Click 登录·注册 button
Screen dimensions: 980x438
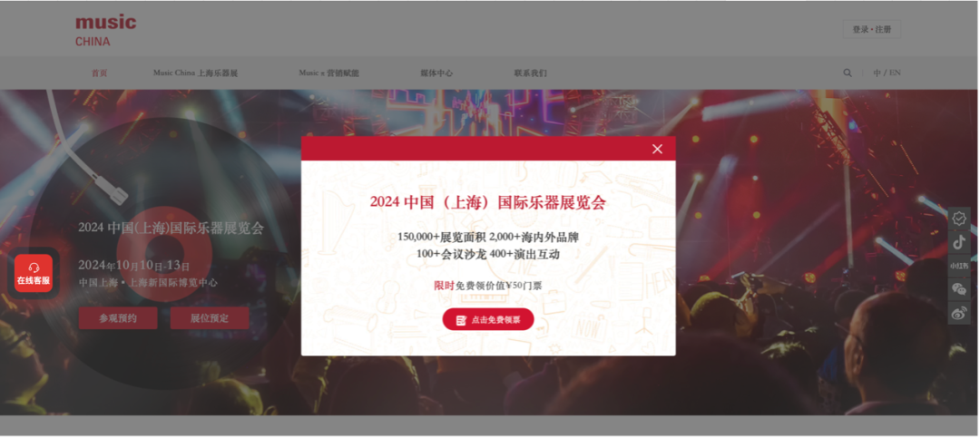point(872,29)
